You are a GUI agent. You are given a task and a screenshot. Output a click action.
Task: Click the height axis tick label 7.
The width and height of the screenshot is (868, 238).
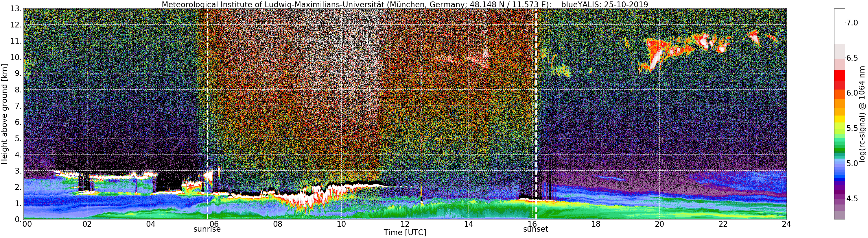pyautogui.click(x=18, y=106)
